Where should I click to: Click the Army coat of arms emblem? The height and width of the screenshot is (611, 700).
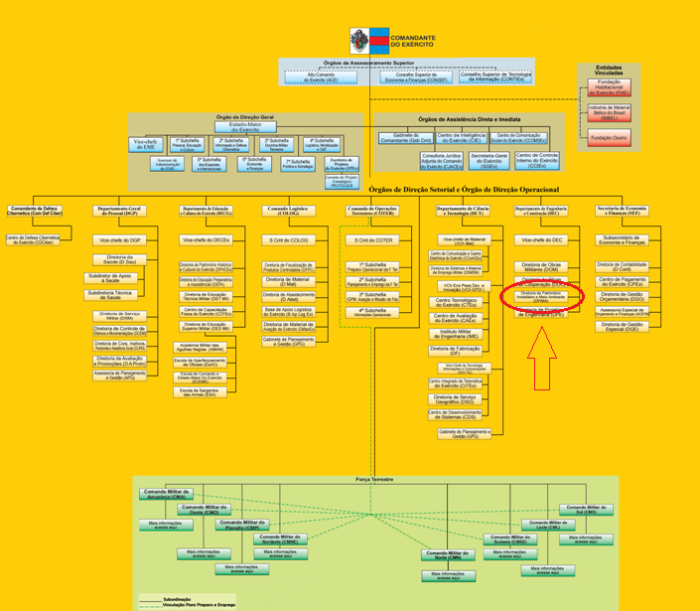tap(359, 41)
